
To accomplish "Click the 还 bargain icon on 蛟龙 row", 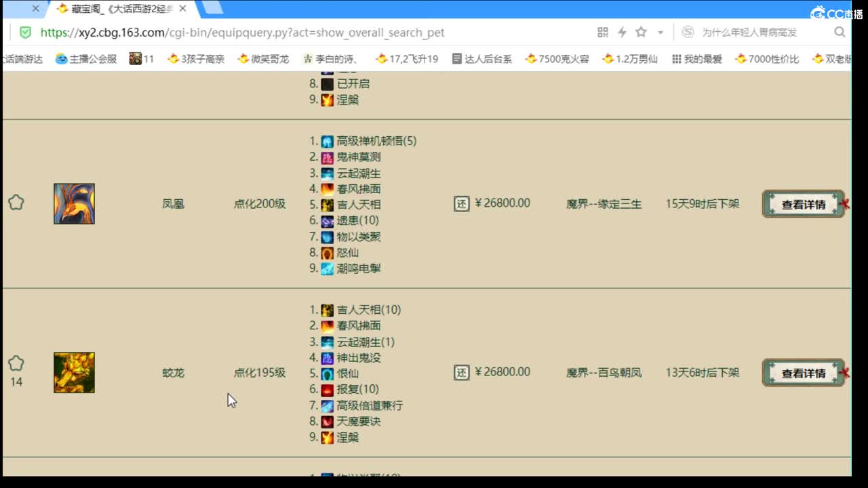I will [462, 372].
